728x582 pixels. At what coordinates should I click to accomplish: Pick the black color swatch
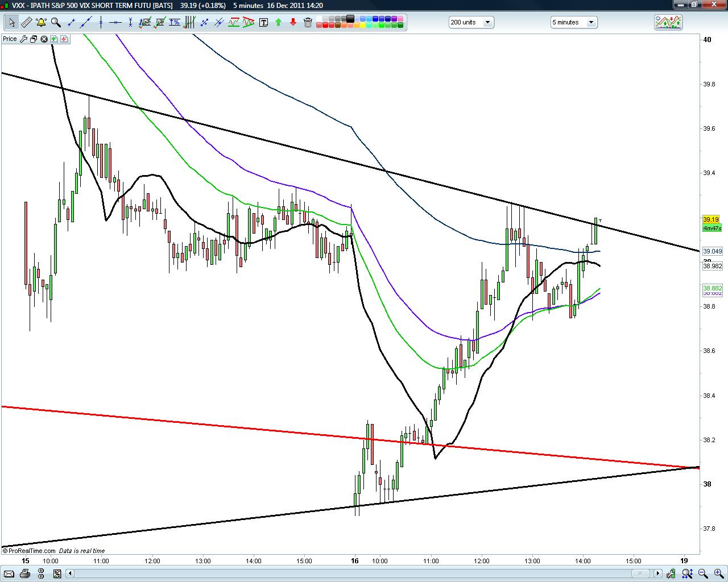click(x=350, y=19)
